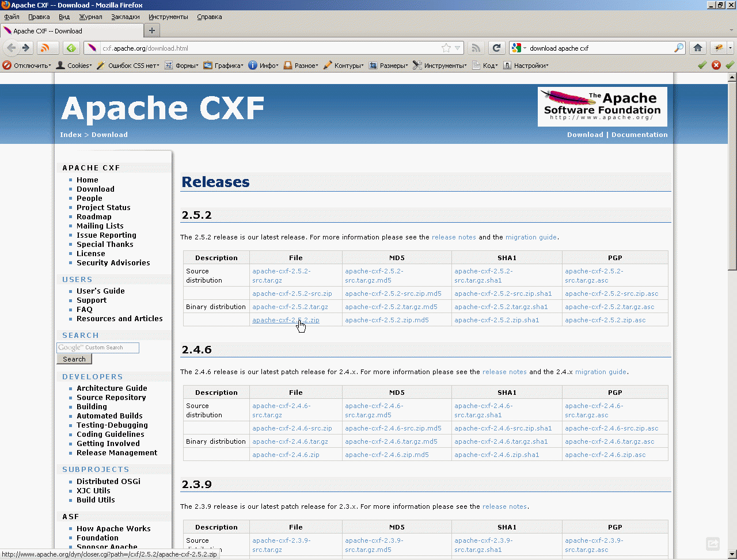This screenshot has height=560, width=737.
Task: Open the Отключить developer toolbar menu
Action: (x=27, y=66)
